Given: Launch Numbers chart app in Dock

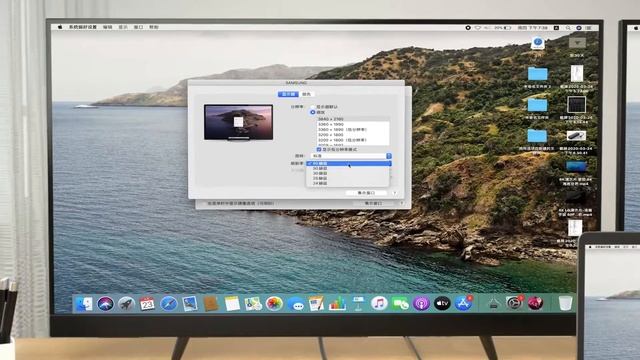Looking at the screenshot, I should tap(337, 304).
